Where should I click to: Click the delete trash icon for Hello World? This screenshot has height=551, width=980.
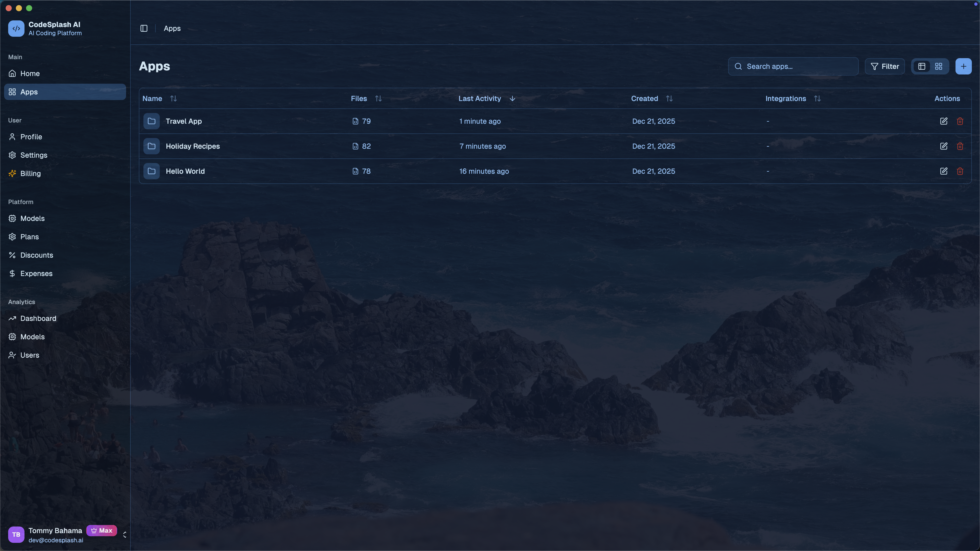point(960,171)
